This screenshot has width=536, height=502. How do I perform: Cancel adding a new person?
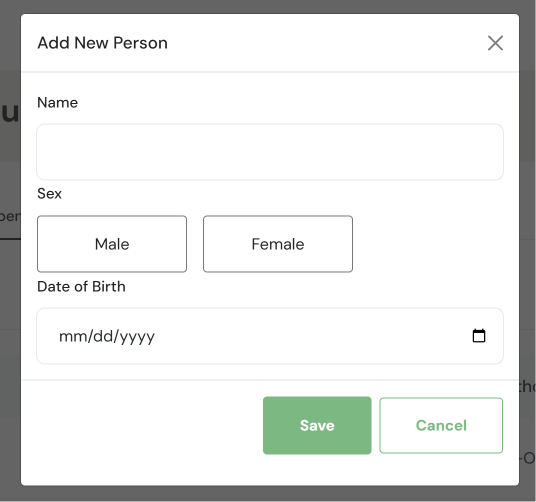tap(441, 425)
